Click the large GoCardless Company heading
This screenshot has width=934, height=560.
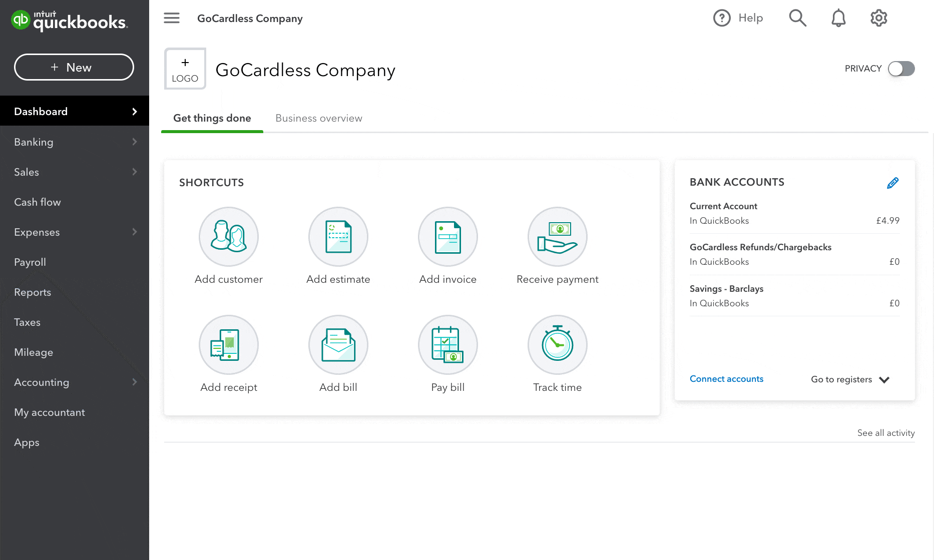[305, 70]
